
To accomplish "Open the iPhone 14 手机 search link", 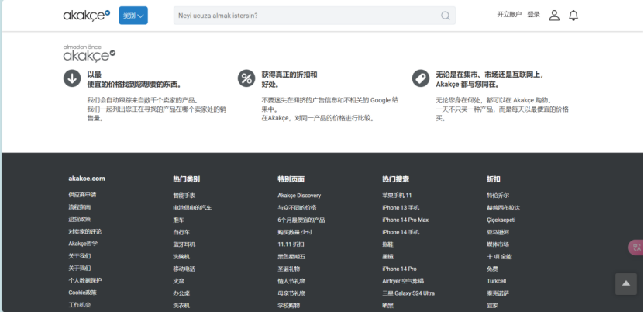I will (401, 232).
